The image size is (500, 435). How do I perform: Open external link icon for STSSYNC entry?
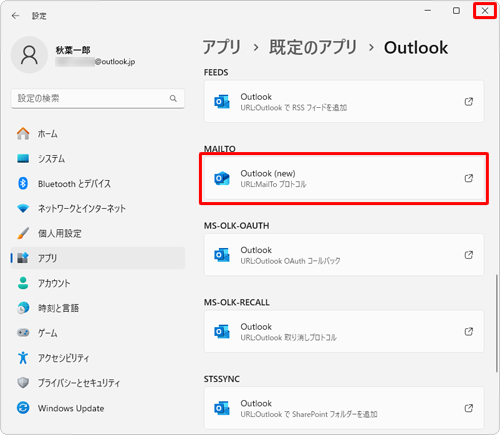(x=469, y=408)
